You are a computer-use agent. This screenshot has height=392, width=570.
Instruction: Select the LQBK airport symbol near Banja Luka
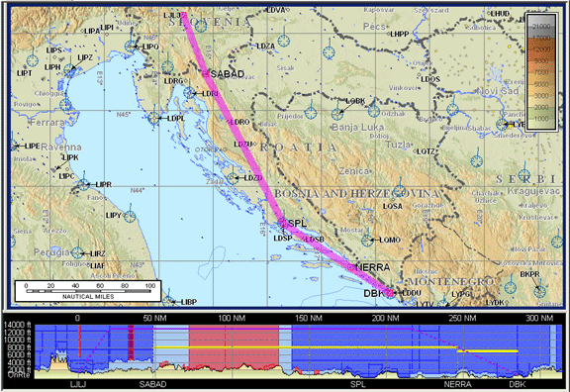point(337,114)
